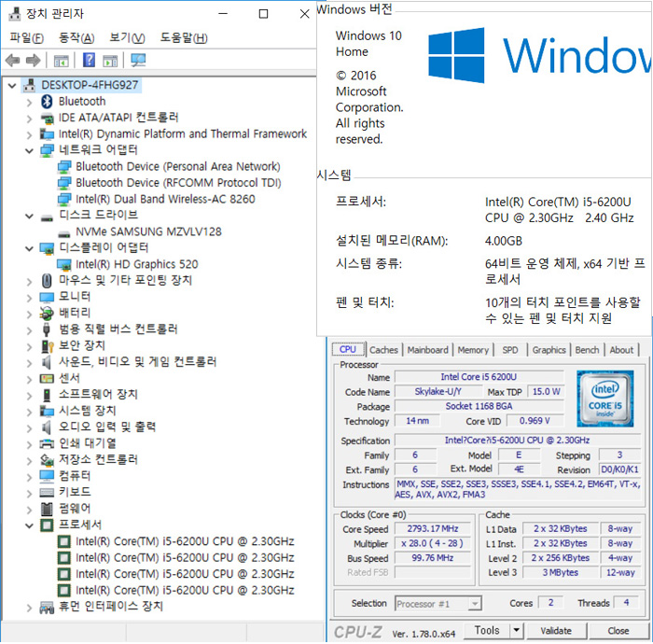Screen dimensions: 653x644
Task: Maximize the 장치 관리자 window
Action: coord(263,14)
